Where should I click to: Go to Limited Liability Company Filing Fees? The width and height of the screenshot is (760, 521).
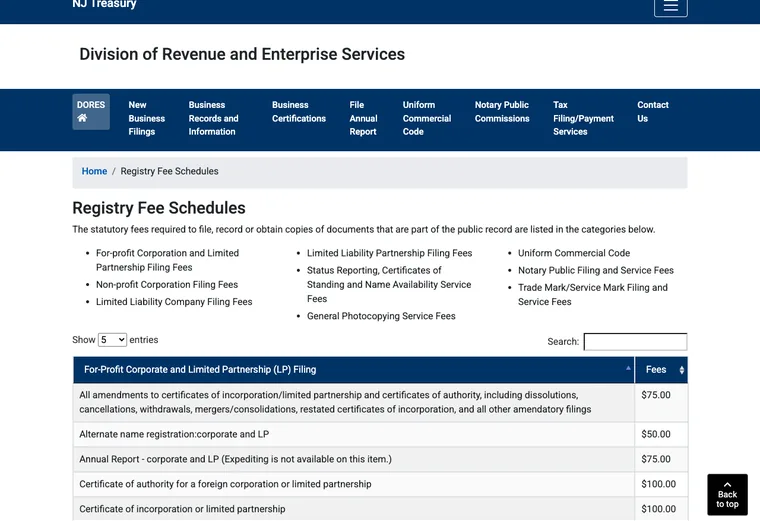point(174,302)
